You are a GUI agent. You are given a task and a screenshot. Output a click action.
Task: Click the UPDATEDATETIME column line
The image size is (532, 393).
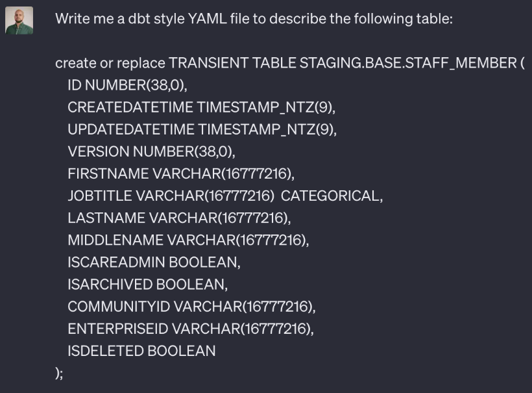tap(202, 129)
